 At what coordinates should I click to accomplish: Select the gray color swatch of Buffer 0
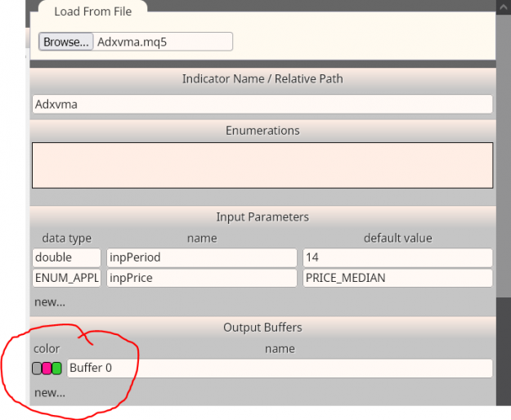tap(37, 369)
